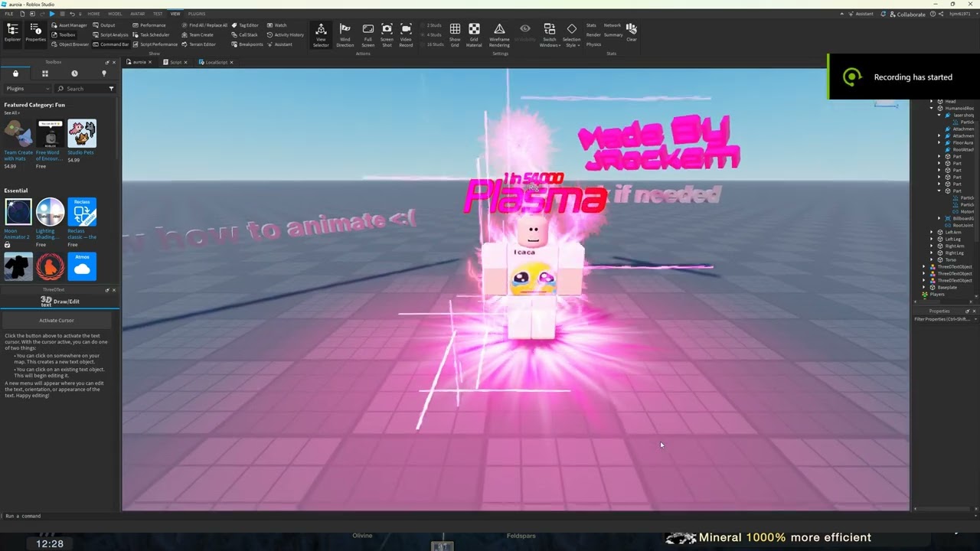
Task: Enter Full Screen mode
Action: (367, 34)
